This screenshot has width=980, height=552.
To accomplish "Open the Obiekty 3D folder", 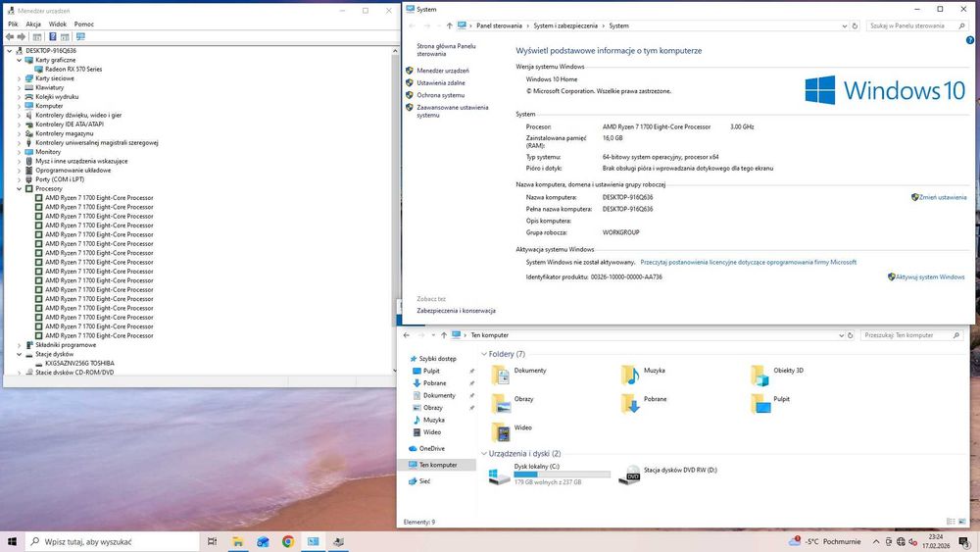I will coord(777,375).
